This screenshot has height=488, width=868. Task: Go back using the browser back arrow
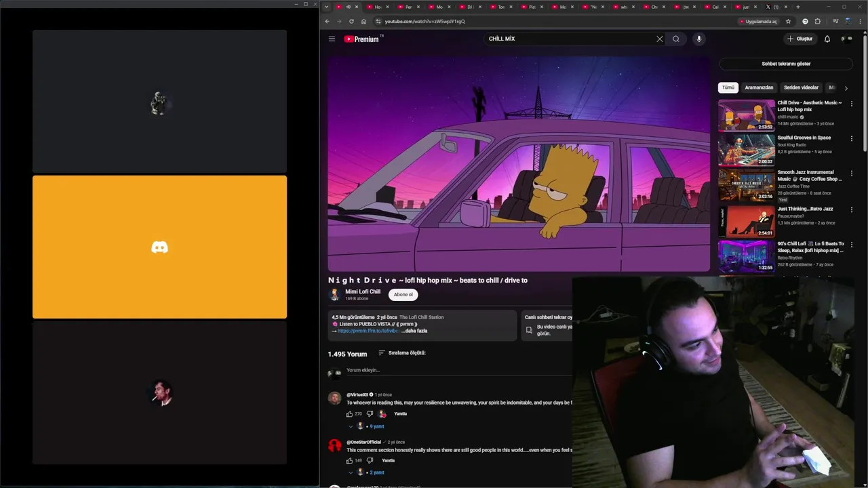pyautogui.click(x=327, y=21)
